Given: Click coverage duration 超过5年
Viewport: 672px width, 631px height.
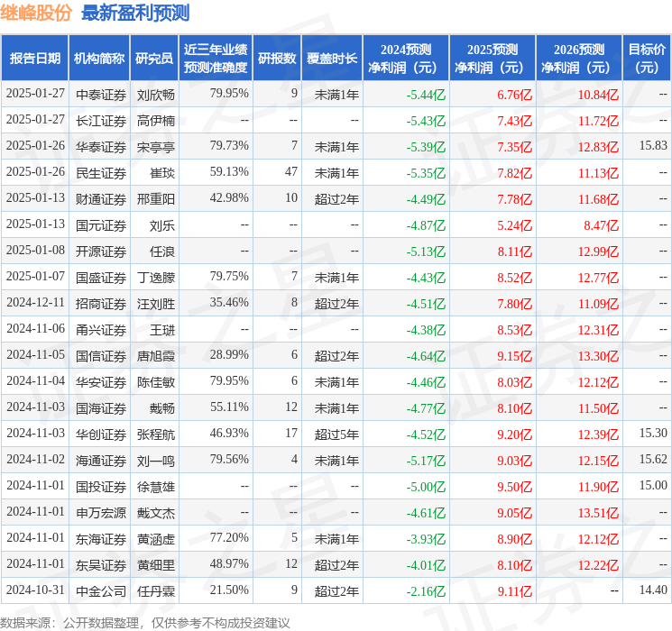Looking at the screenshot, I should click(336, 434).
